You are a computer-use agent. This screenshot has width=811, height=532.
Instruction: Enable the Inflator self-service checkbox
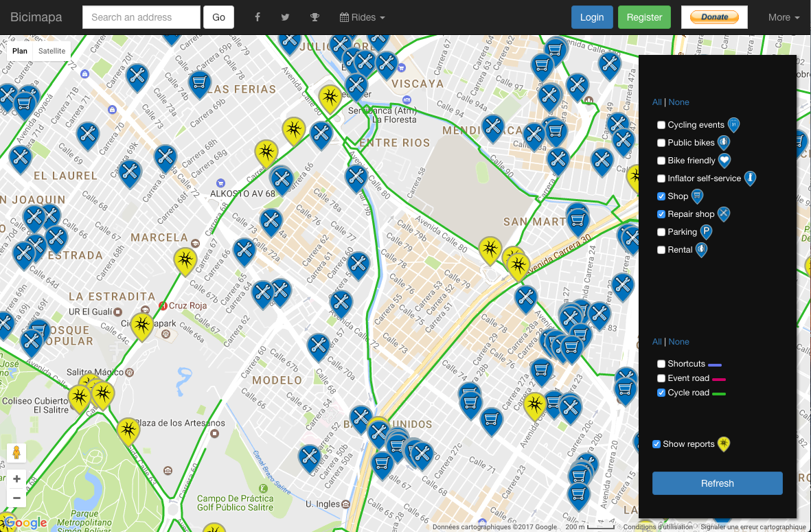pyautogui.click(x=661, y=178)
